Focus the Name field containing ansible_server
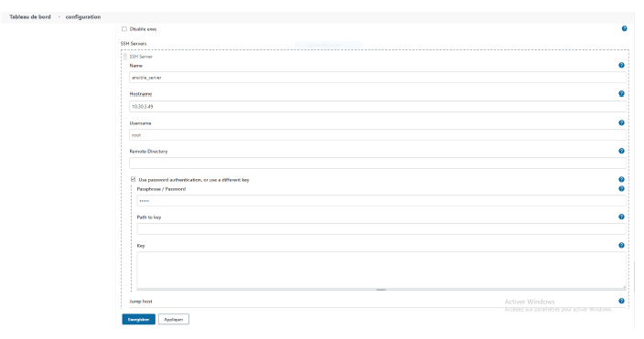Image resolution: width=644 pixels, height=339 pixels. pos(378,77)
